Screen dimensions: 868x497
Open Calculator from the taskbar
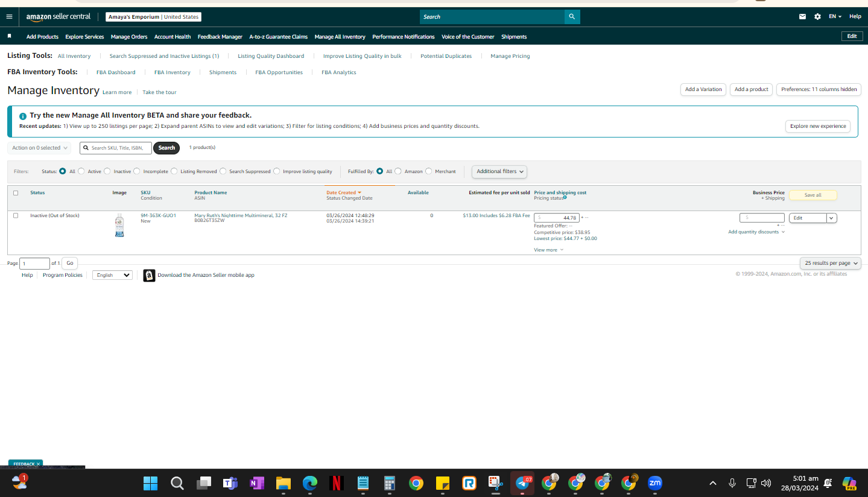coord(390,483)
